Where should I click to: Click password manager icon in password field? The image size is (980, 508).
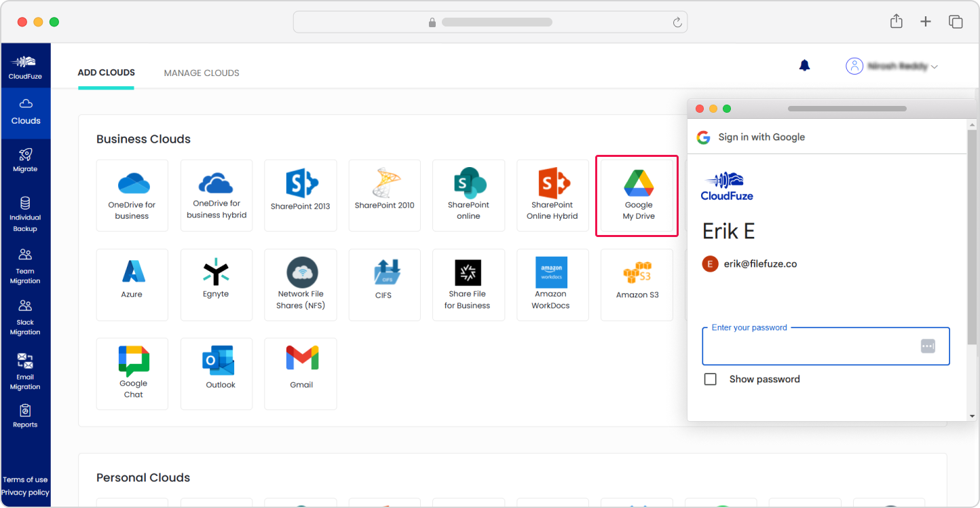pyautogui.click(x=928, y=346)
